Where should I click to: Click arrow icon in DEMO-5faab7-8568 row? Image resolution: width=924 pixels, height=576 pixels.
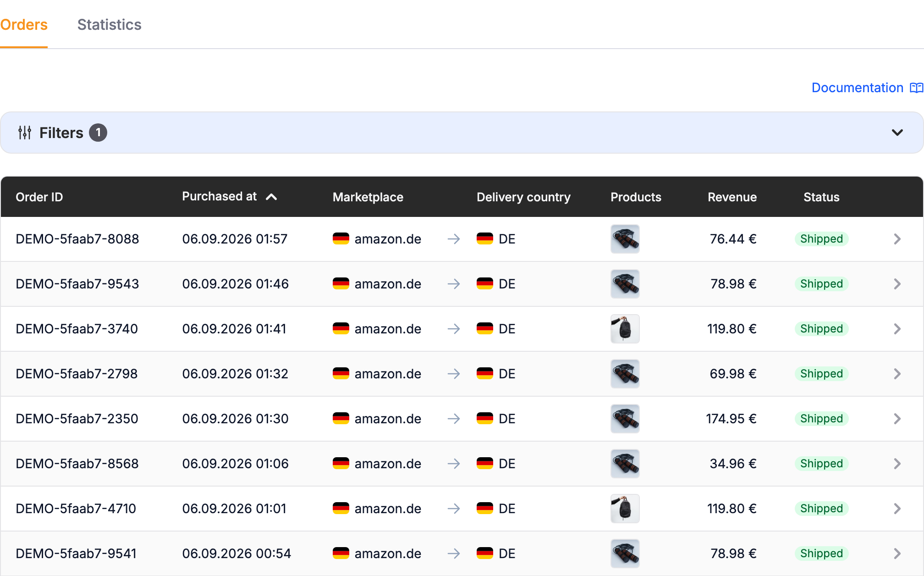point(454,464)
